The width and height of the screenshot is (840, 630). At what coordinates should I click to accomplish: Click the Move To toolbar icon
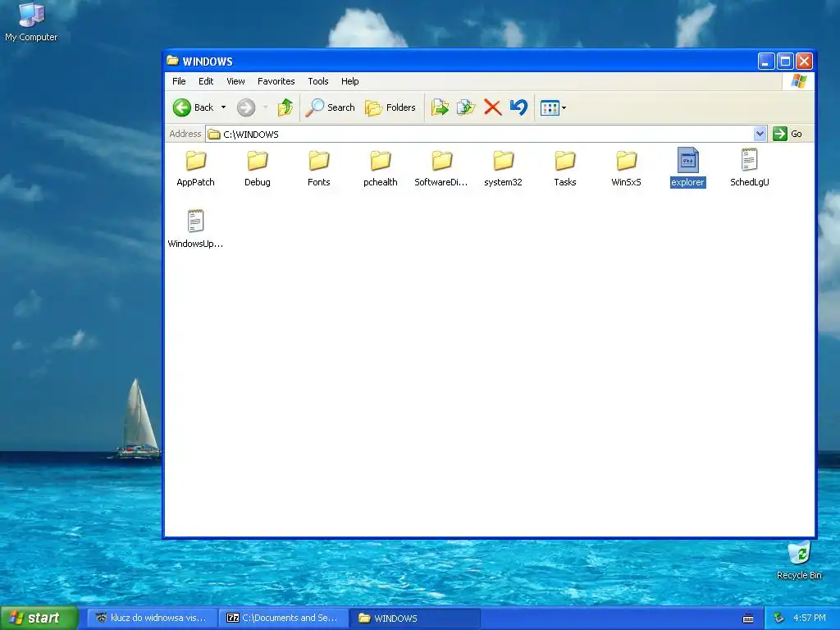pyautogui.click(x=440, y=107)
